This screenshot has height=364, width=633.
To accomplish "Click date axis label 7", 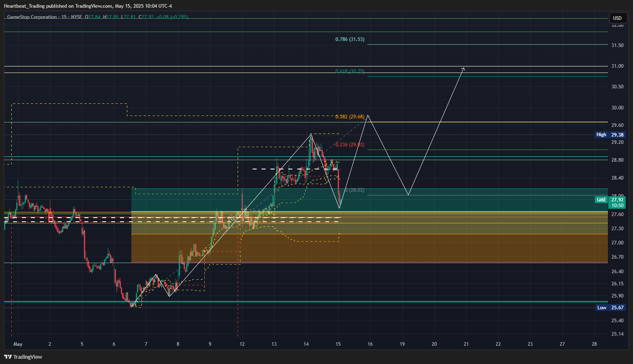I will point(146,344).
